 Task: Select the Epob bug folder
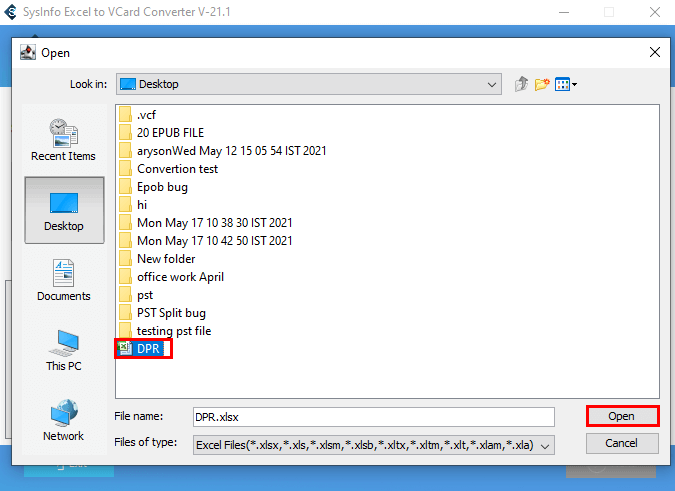[154, 187]
